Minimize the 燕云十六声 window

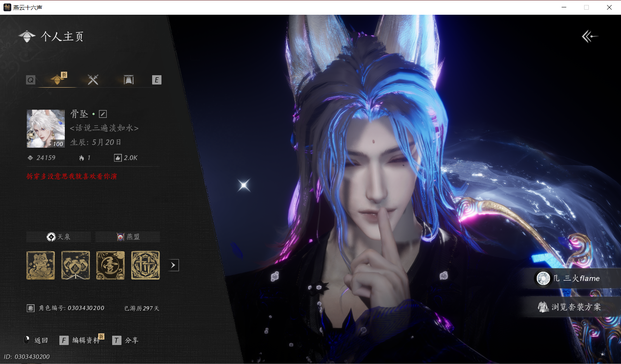564,7
